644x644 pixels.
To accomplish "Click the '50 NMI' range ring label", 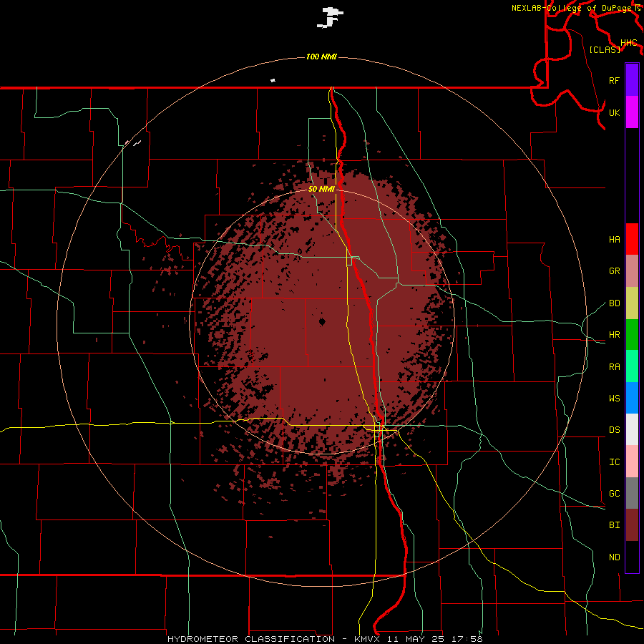I will tap(321, 189).
